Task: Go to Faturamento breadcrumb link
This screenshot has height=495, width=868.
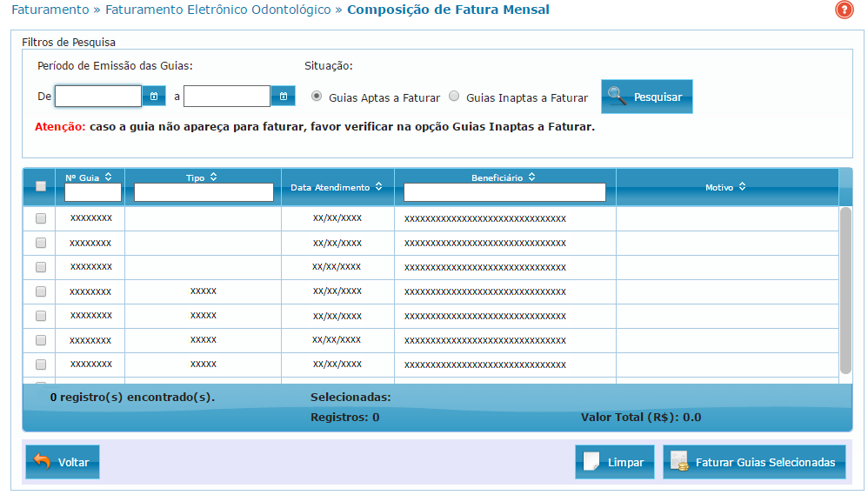Action: pyautogui.click(x=50, y=10)
